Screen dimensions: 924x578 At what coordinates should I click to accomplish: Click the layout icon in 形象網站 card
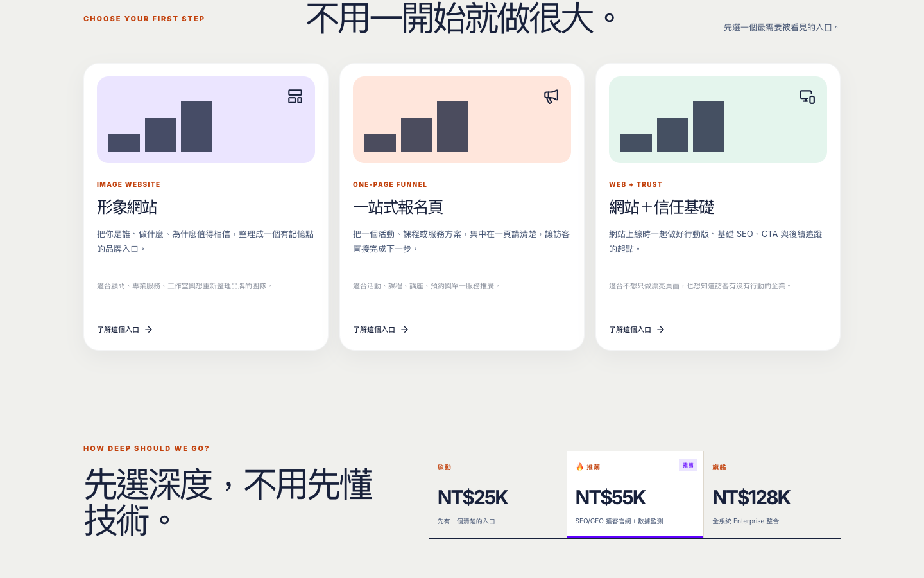pyautogui.click(x=295, y=96)
